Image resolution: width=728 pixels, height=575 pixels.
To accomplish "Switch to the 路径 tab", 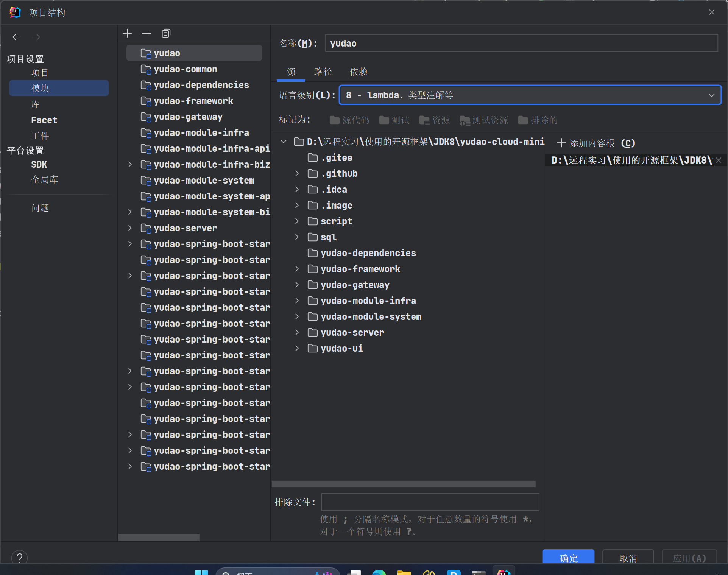I will click(x=323, y=72).
